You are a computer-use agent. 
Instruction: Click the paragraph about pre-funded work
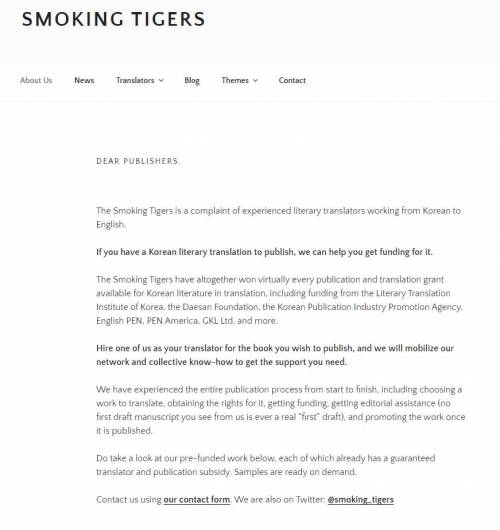[x=266, y=465]
